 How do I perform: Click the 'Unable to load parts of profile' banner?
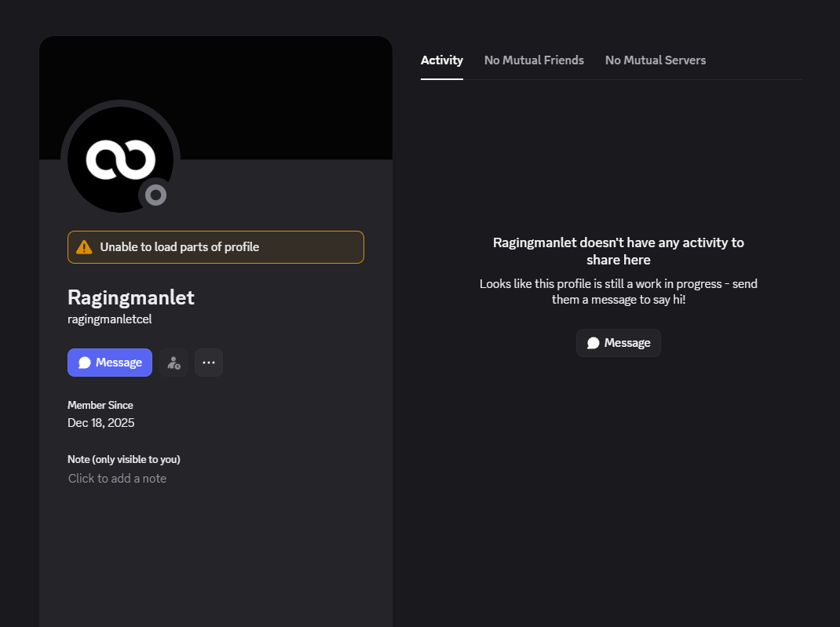click(216, 247)
